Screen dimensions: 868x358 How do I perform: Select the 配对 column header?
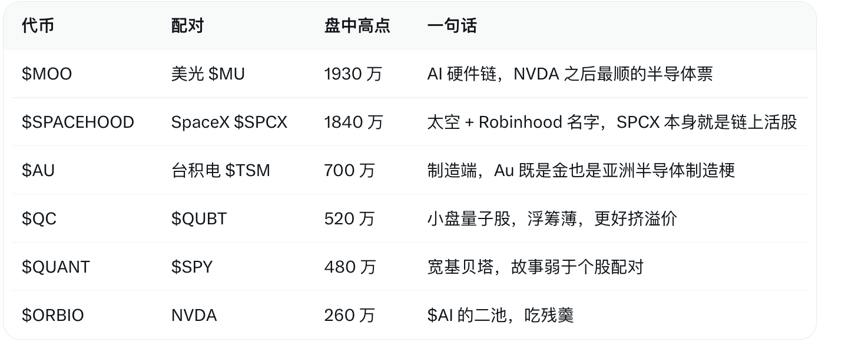(187, 26)
